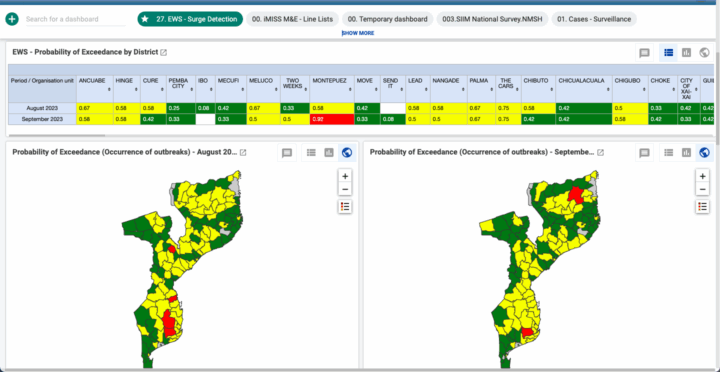Sort by the MONTEPUEZ column arrow

pyautogui.click(x=351, y=89)
